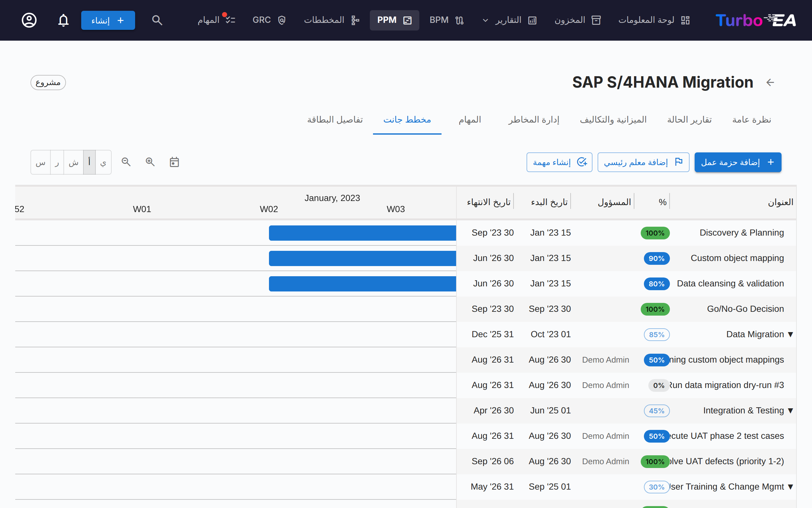Click W02 week label in timeline header

pos(269,209)
